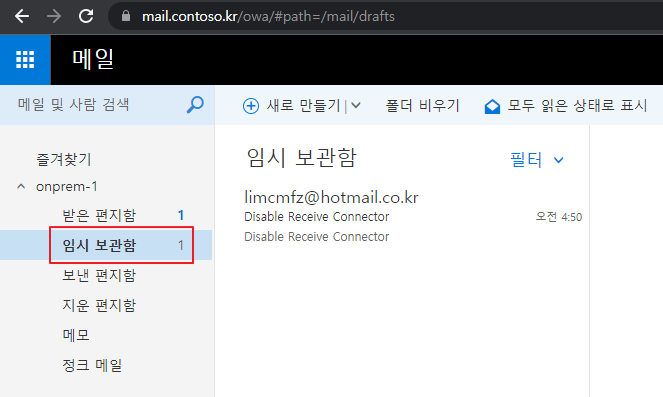Click 폴더 비우기 to empty the folder
The height and width of the screenshot is (397, 663).
422,105
